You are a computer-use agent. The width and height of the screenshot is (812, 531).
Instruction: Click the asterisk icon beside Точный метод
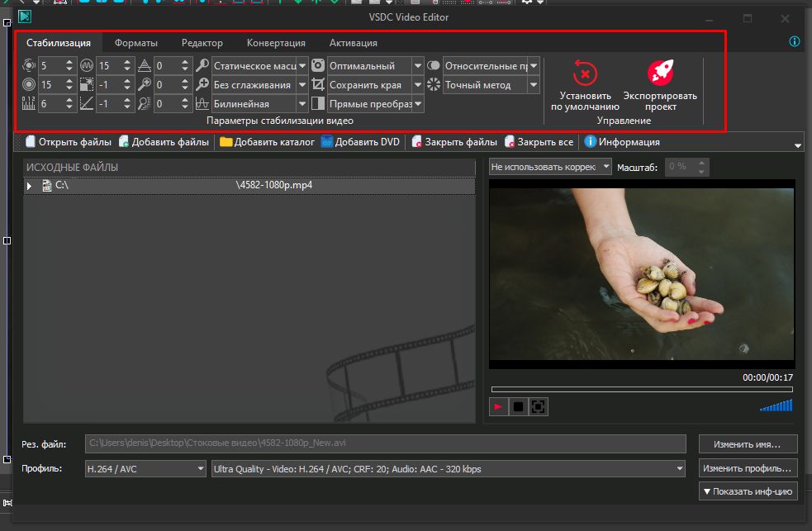[434, 84]
